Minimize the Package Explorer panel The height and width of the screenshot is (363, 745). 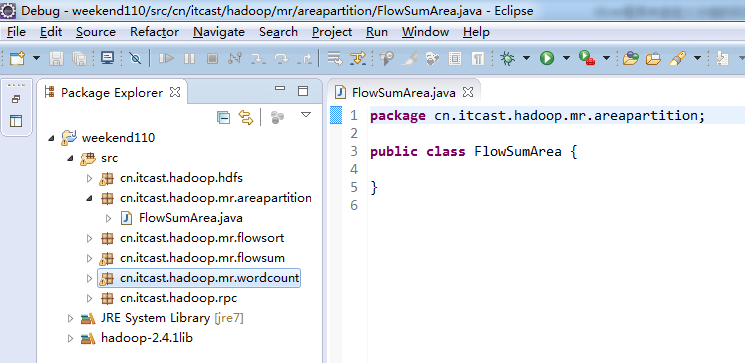(x=280, y=89)
